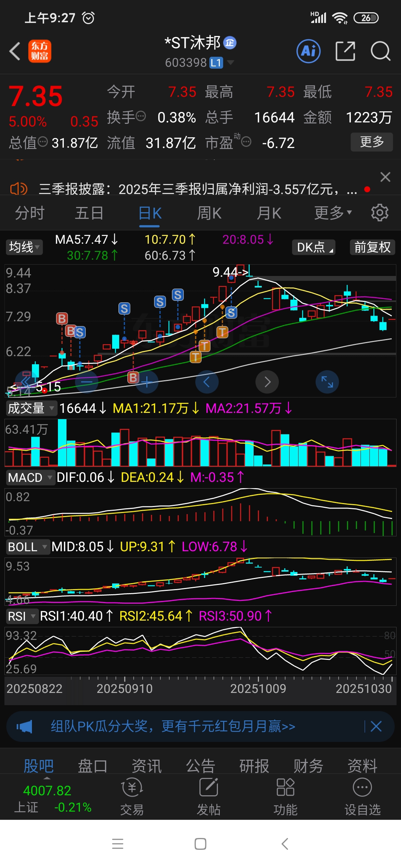The height and width of the screenshot is (868, 401).
Task: Select the 日K chart tab
Action: (150, 214)
